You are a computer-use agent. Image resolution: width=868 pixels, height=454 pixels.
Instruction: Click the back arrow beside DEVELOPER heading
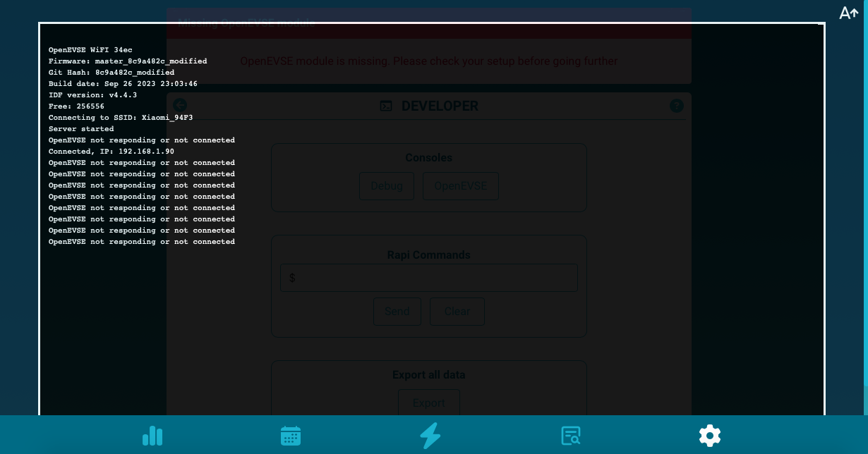click(180, 105)
